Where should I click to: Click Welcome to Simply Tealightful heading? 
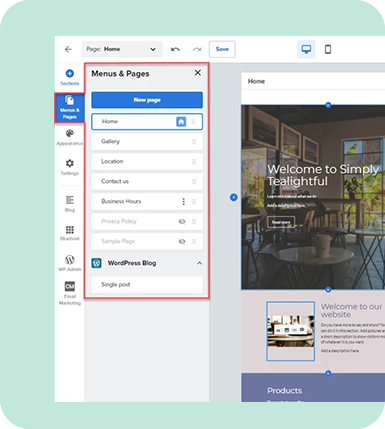323,175
